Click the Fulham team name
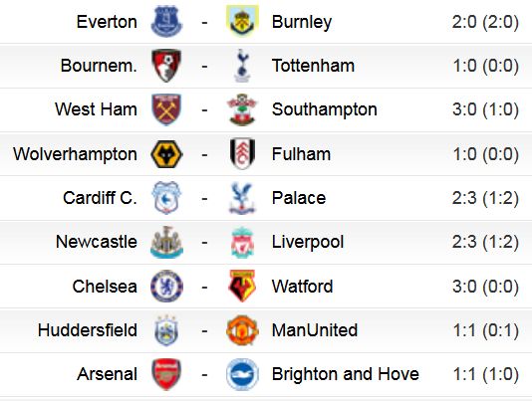The image size is (532, 401). click(x=301, y=154)
